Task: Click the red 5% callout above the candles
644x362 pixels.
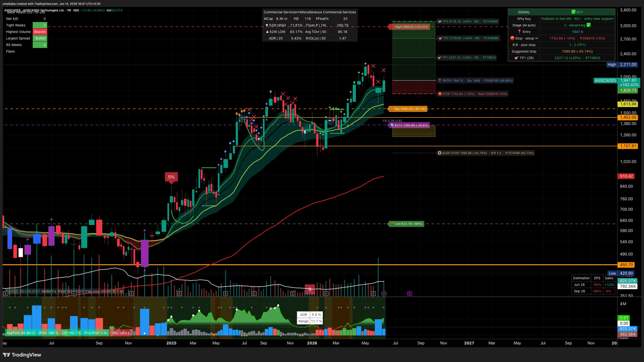Action: [x=171, y=177]
